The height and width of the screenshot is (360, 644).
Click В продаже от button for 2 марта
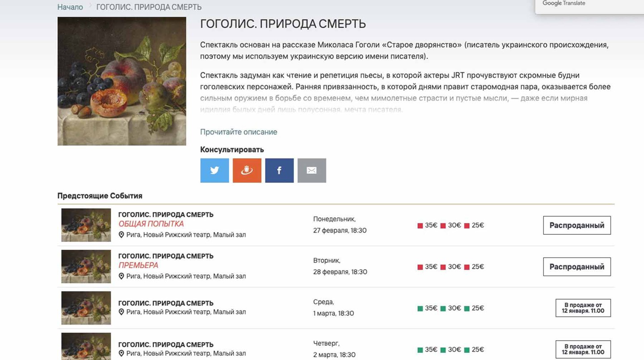click(583, 349)
